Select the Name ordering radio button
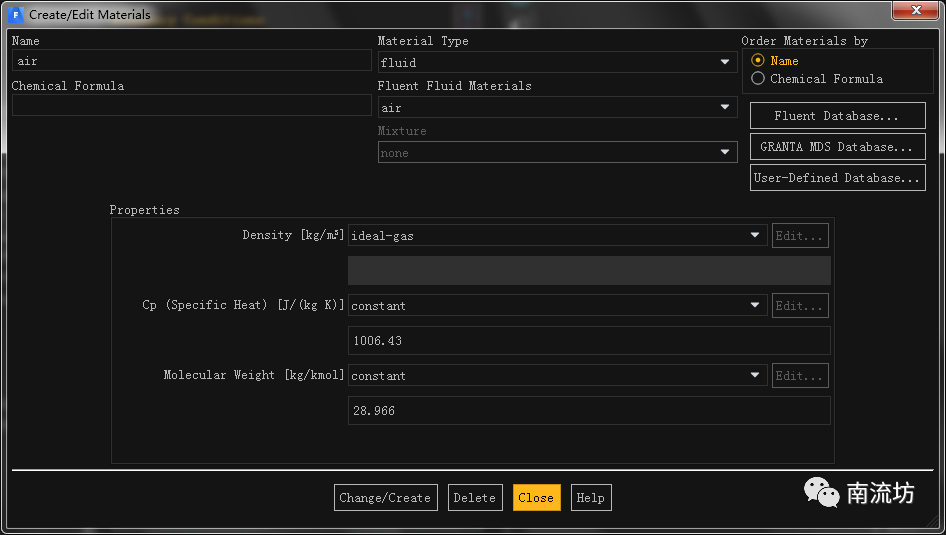 pyautogui.click(x=758, y=60)
